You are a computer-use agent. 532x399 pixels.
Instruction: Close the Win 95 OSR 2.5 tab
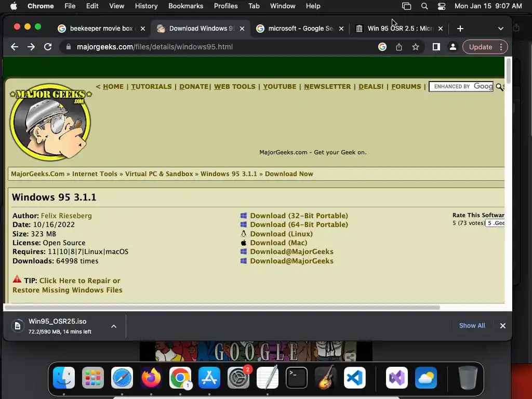click(441, 29)
